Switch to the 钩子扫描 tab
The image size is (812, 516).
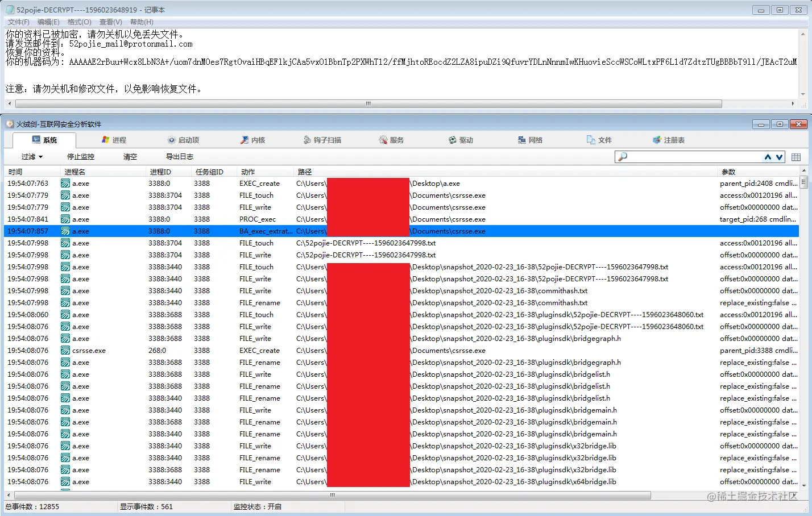[322, 140]
